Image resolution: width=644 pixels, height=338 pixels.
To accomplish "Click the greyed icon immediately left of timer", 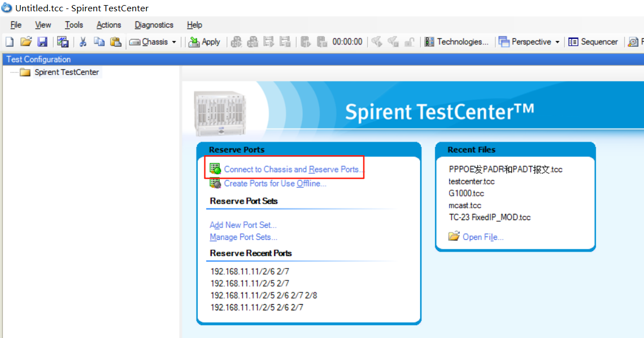I will 322,41.
